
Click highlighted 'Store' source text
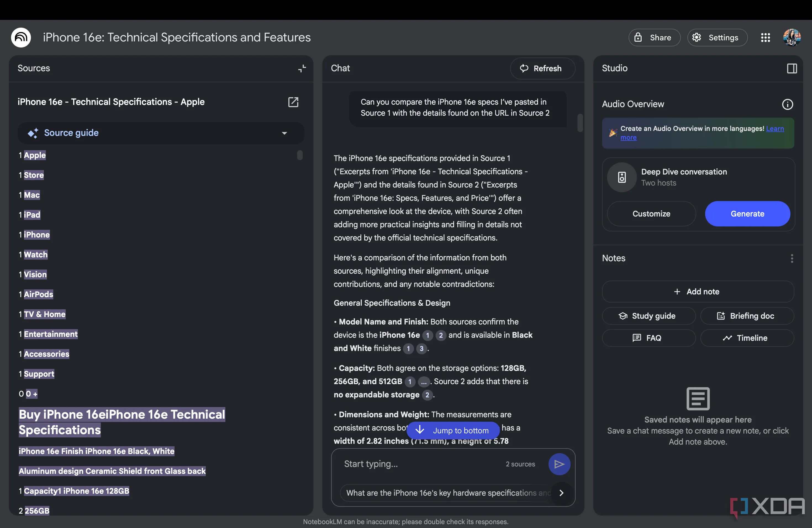tap(33, 175)
